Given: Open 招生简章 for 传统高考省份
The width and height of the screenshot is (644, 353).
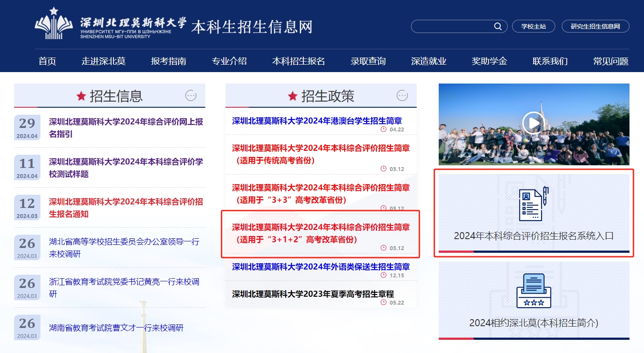Looking at the screenshot, I should [x=321, y=154].
